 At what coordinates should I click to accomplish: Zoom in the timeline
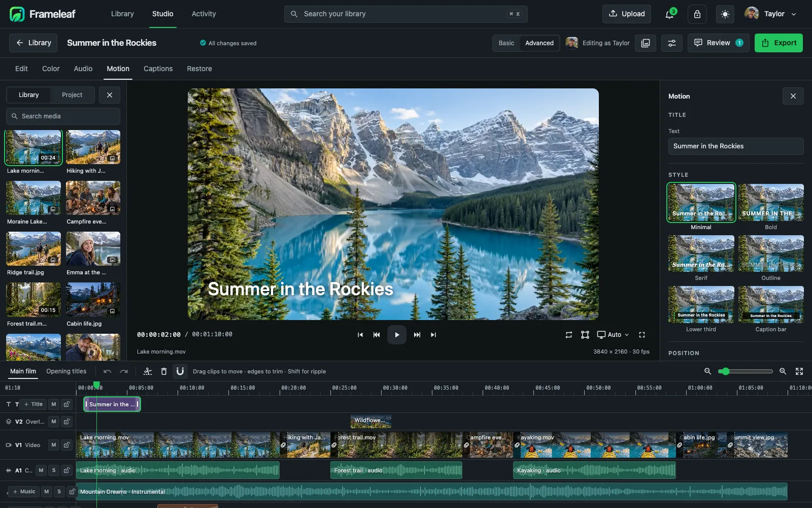click(783, 371)
